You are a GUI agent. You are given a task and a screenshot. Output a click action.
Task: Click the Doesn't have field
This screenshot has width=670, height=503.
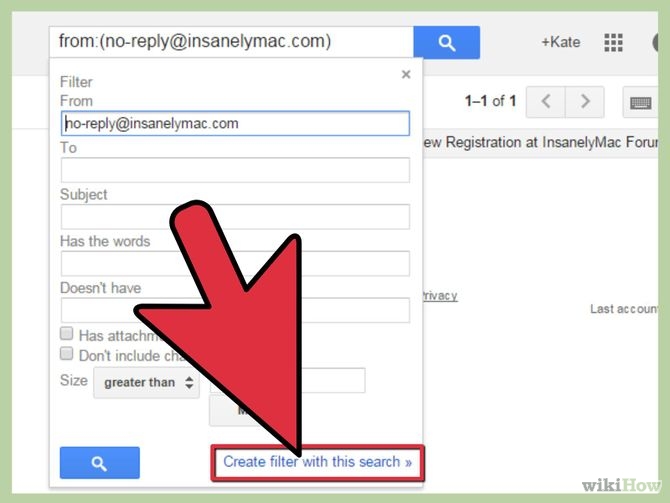(235, 310)
